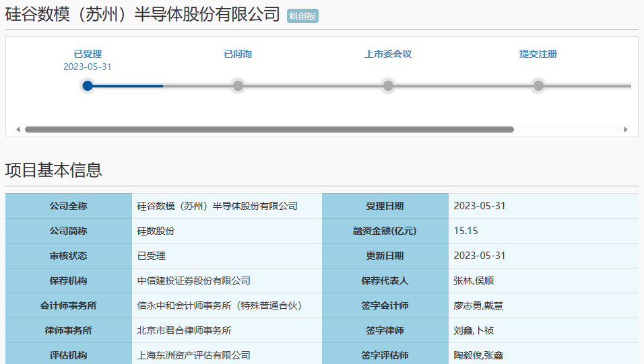The width and height of the screenshot is (644, 364).
Task: Click the 保荐机构 header cell
Action: point(69,281)
